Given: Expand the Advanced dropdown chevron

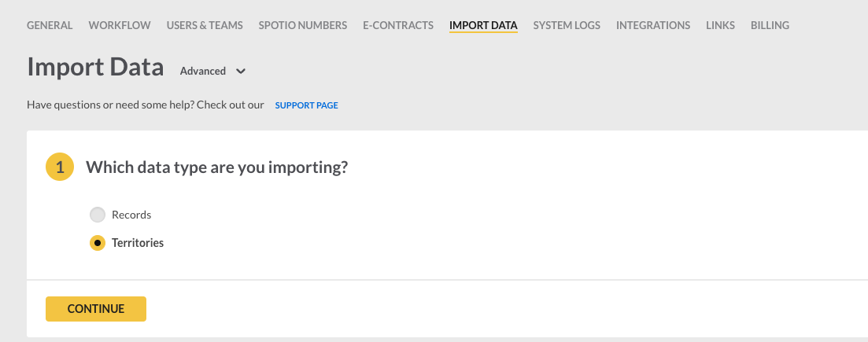Looking at the screenshot, I should click(x=241, y=72).
